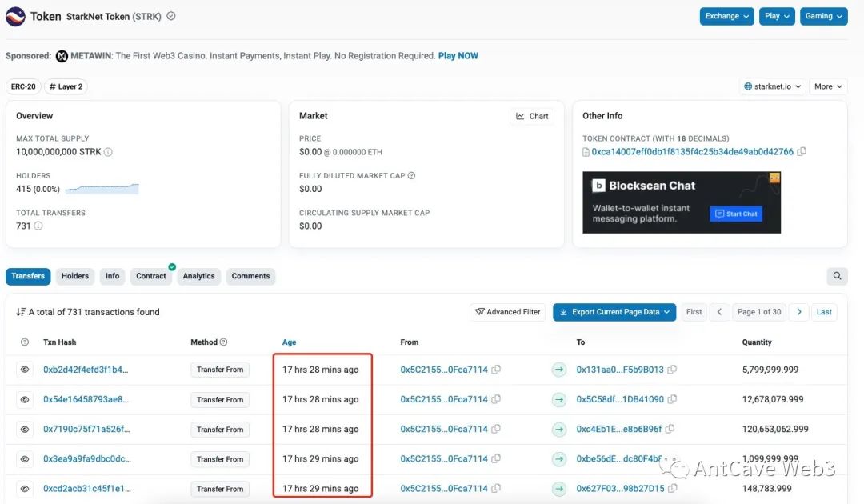
Task: Click the METAWIN sponsor logo icon
Action: click(62, 56)
